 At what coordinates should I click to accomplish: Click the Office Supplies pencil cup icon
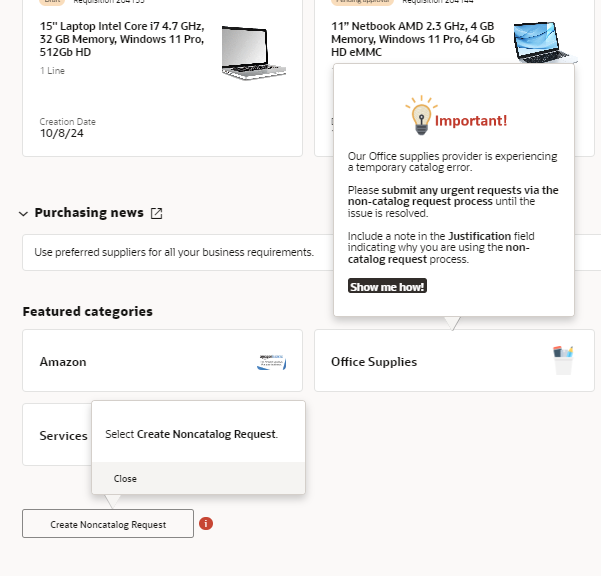tap(563, 360)
